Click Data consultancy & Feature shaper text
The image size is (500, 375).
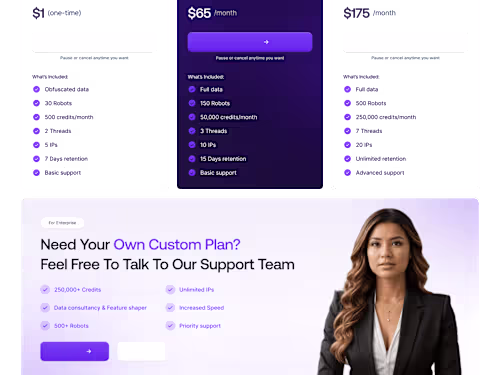coord(100,308)
